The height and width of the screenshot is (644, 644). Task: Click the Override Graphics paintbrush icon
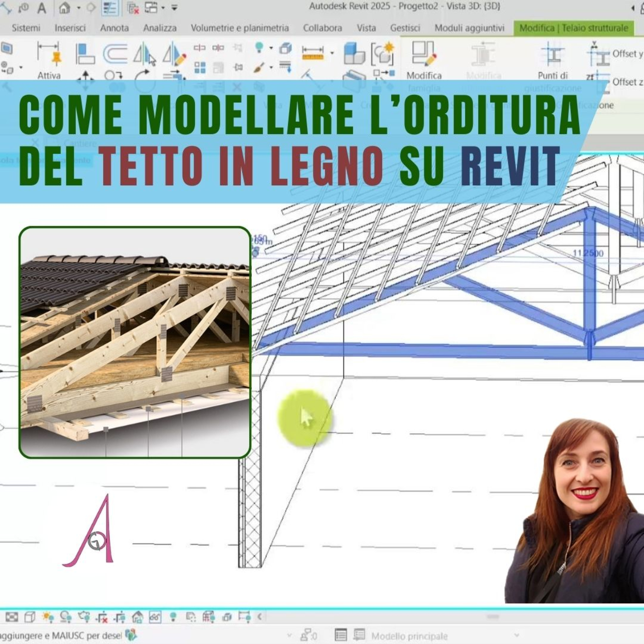pyautogui.click(x=259, y=68)
